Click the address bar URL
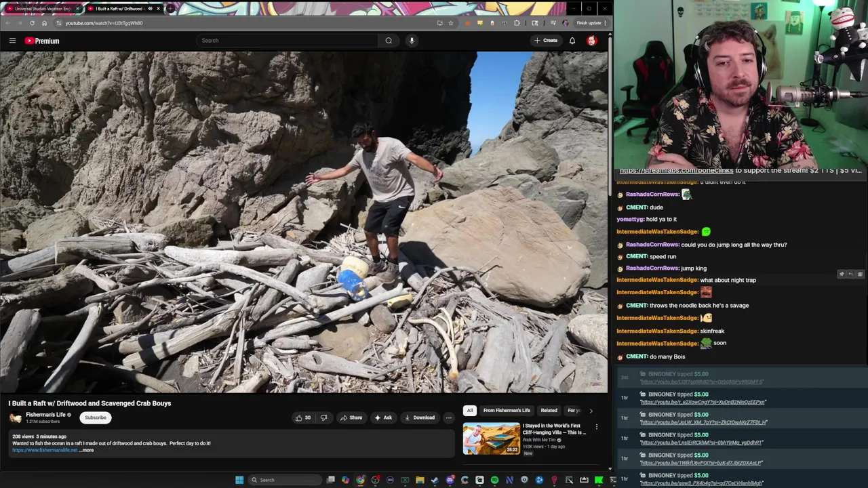Image resolution: width=868 pixels, height=488 pixels. click(104, 23)
